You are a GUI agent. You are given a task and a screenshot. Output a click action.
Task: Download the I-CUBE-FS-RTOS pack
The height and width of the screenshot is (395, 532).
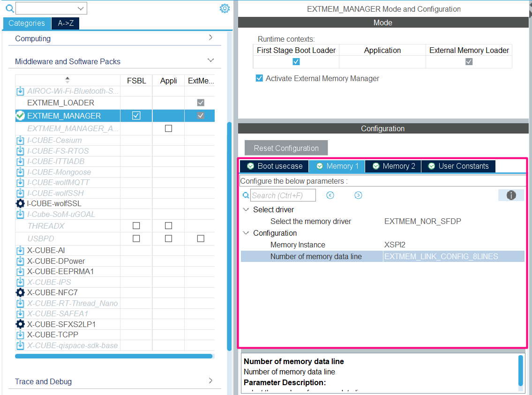20,150
